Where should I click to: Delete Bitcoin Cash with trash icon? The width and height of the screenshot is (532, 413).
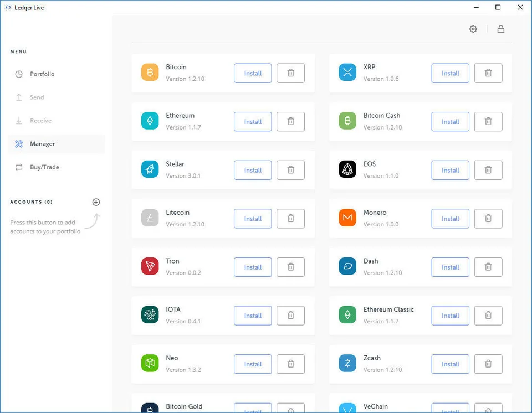coord(488,121)
